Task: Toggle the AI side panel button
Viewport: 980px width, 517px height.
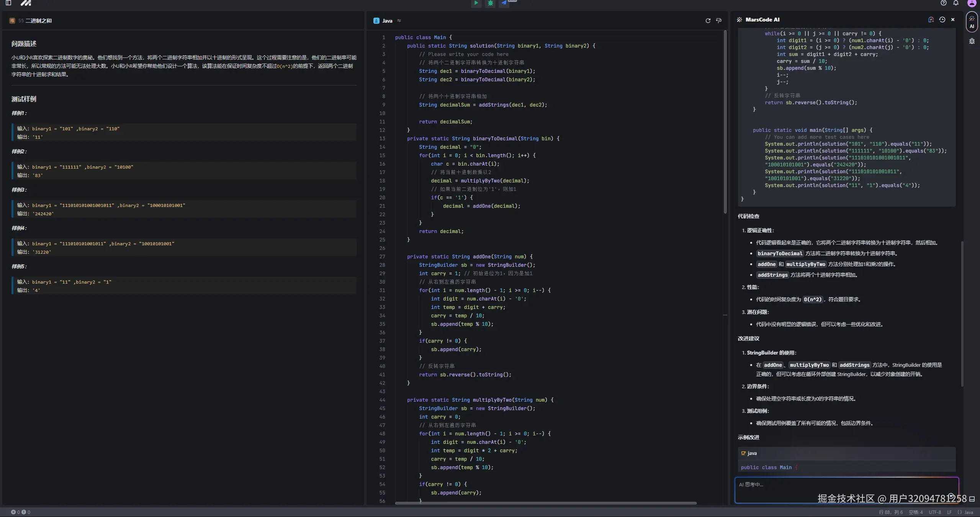Action: 972,22
